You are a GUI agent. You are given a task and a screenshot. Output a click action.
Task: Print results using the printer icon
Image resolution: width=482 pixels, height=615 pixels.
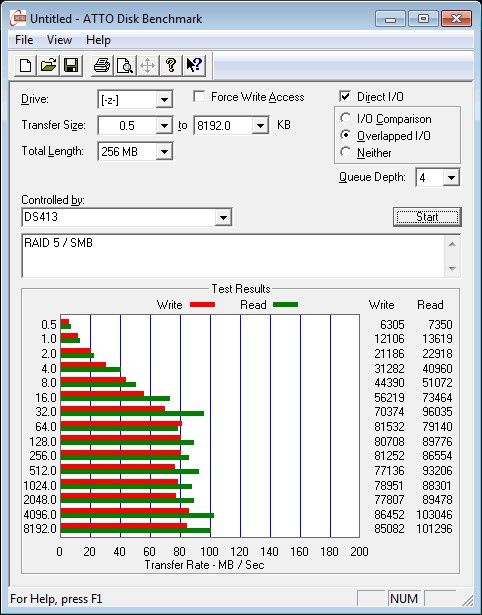click(x=102, y=65)
